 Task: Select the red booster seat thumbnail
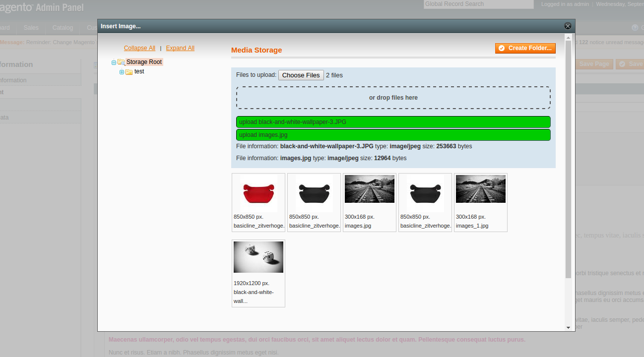[258, 193]
